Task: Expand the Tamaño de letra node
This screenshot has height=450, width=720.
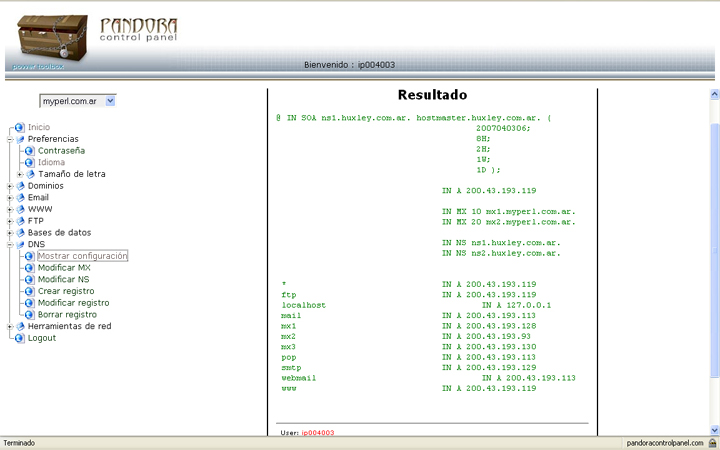Action: click(19, 174)
